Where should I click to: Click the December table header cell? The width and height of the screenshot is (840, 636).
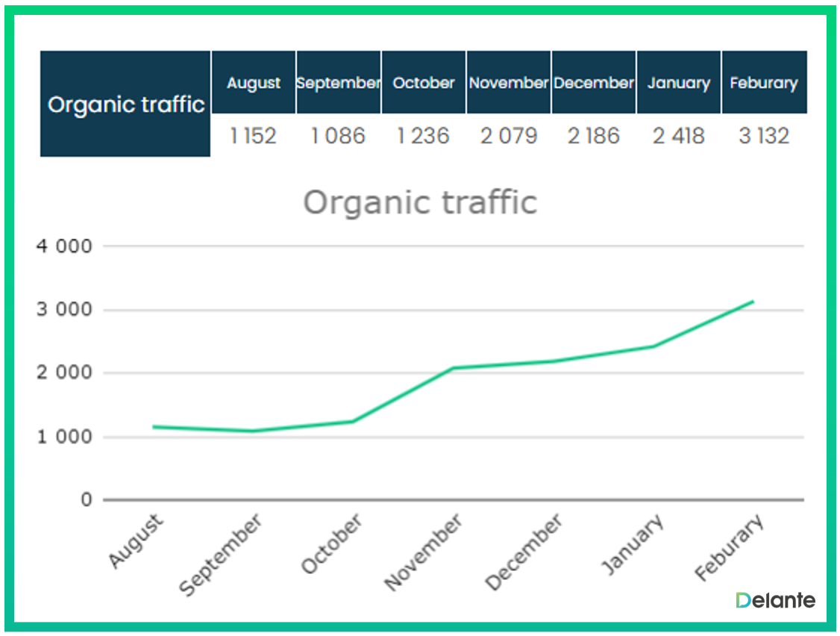point(594,83)
